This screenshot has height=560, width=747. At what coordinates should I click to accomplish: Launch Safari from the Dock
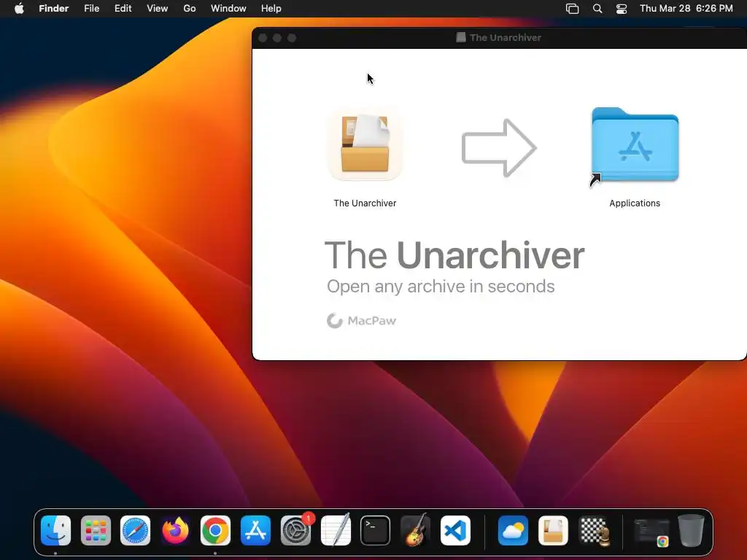[135, 531]
